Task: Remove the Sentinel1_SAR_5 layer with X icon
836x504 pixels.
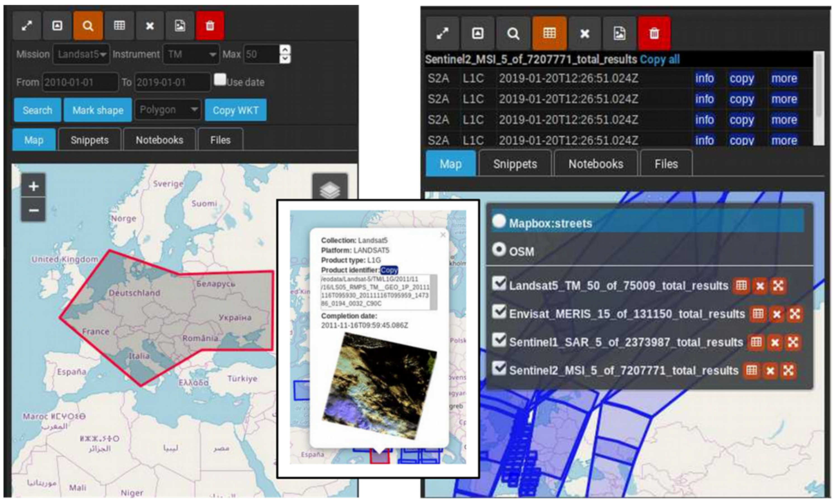Action: pos(775,342)
